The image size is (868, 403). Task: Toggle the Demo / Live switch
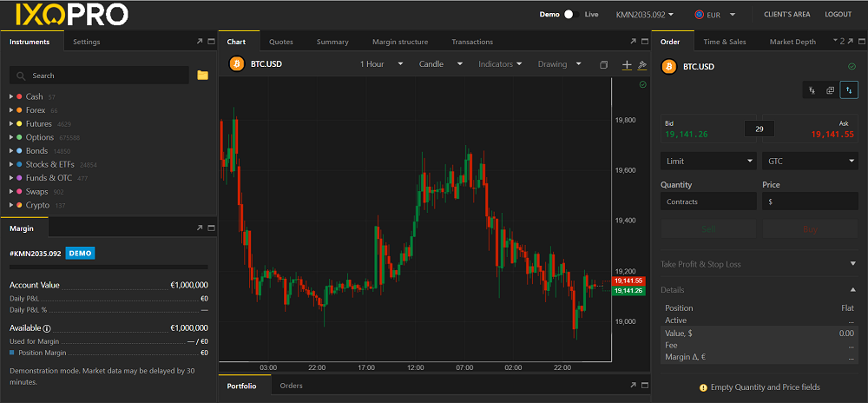pyautogui.click(x=571, y=15)
